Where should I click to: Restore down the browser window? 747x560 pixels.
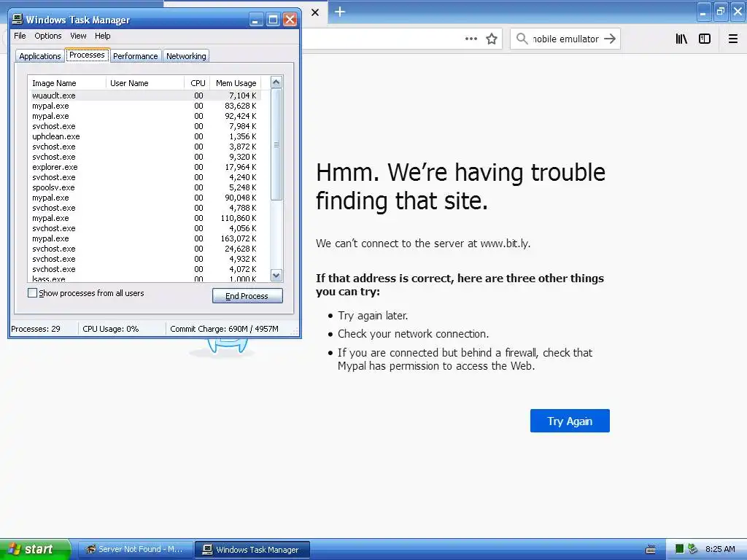pyautogui.click(x=721, y=12)
